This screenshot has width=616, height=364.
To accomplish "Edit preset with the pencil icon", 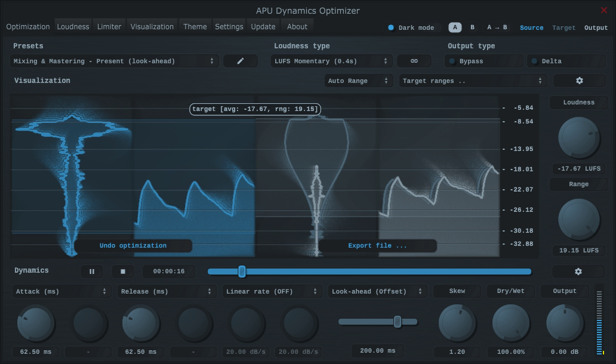I will tap(241, 61).
